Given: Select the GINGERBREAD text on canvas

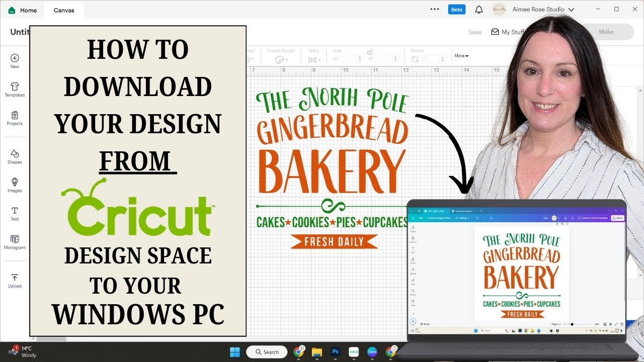Looking at the screenshot, I should tap(333, 130).
